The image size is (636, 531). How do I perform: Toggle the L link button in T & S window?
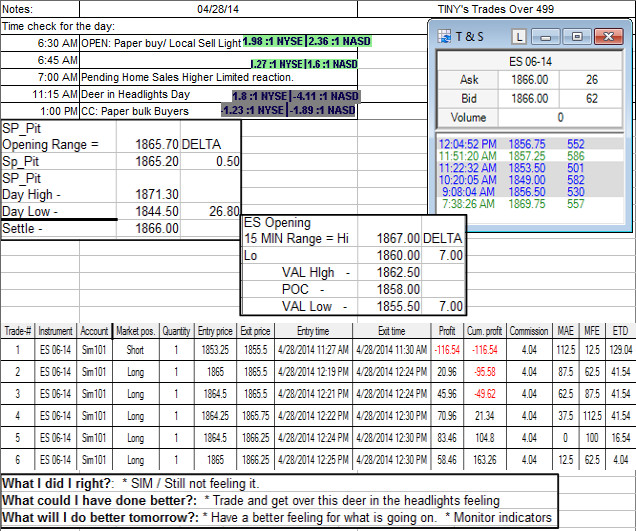[x=519, y=37]
